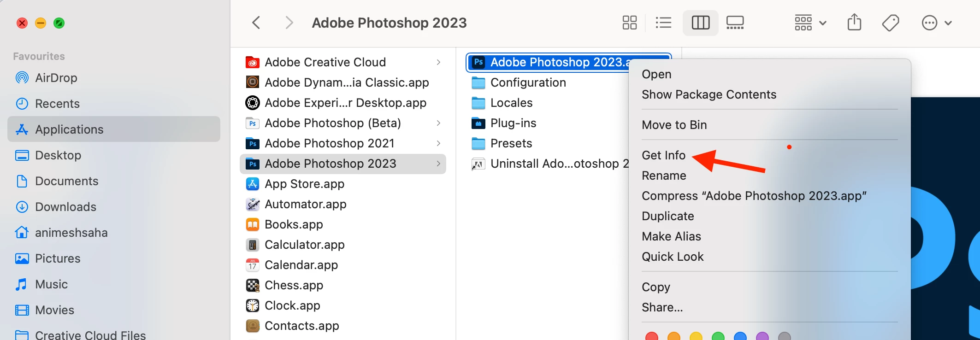Go back with the Finder back arrow

(256, 23)
